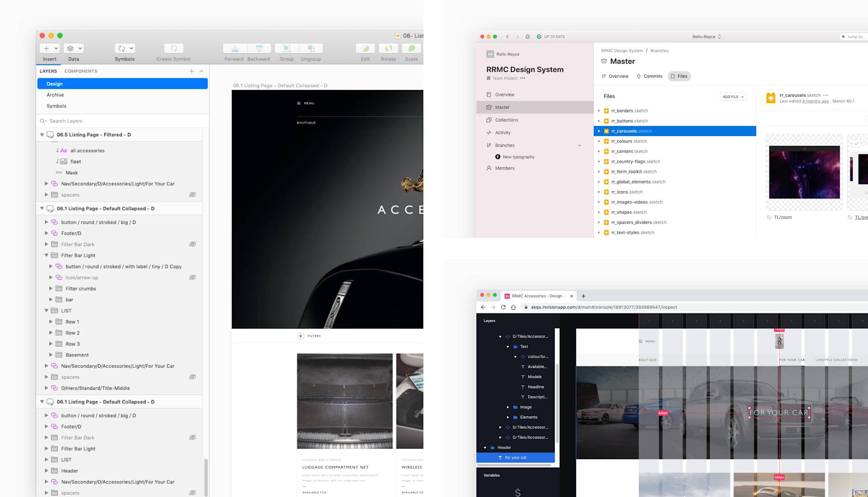Expand rr_borders.sketch file row
868x497 pixels.
point(599,111)
